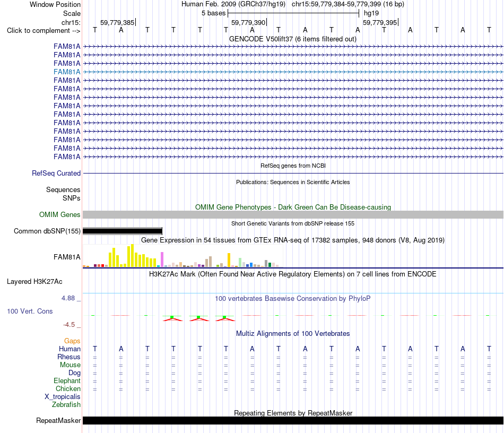Open the 'RepeatMasker' track label
504x433 pixels.
click(x=58, y=420)
